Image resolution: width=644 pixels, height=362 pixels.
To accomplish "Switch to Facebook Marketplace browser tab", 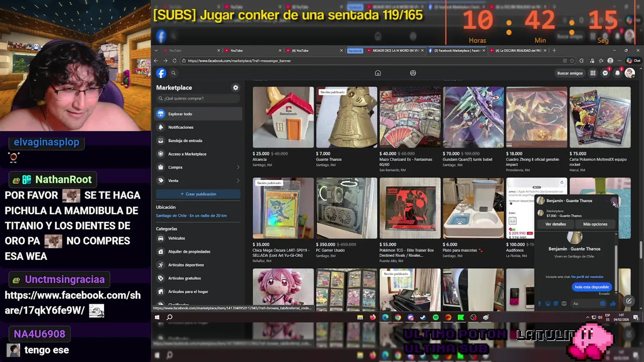I will point(457,50).
